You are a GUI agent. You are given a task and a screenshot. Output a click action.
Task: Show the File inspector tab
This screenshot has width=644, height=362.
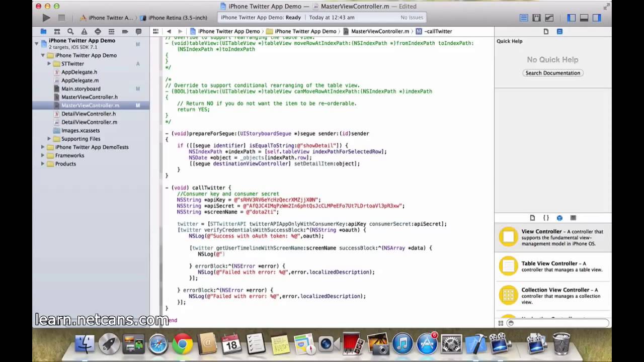pos(546,31)
